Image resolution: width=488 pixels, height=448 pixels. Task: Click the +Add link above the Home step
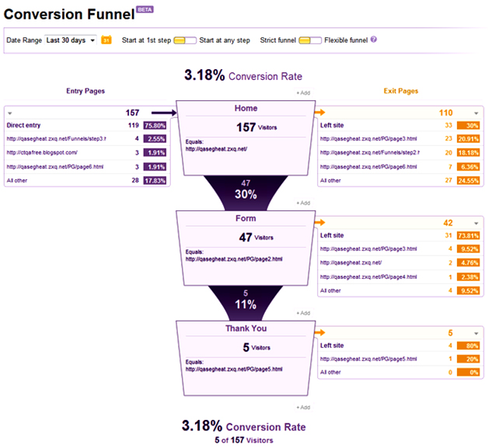[x=303, y=93]
